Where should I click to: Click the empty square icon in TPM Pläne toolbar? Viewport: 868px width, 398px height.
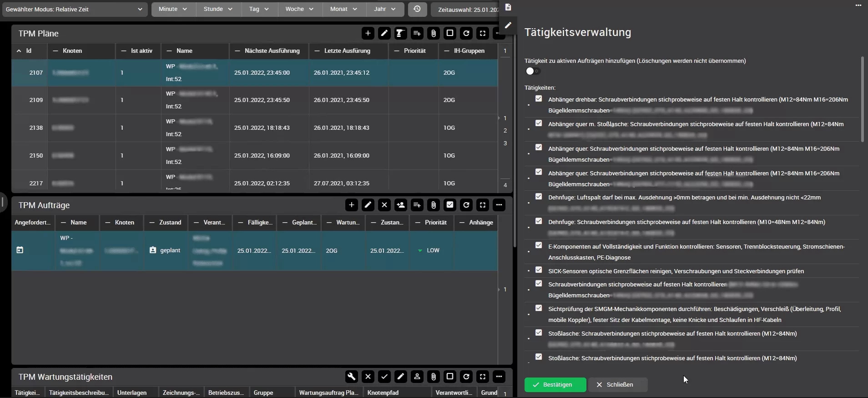pyautogui.click(x=450, y=33)
